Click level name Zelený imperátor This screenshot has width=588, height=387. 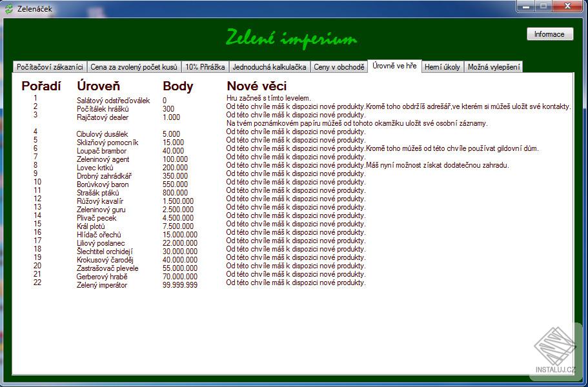pyautogui.click(x=101, y=285)
